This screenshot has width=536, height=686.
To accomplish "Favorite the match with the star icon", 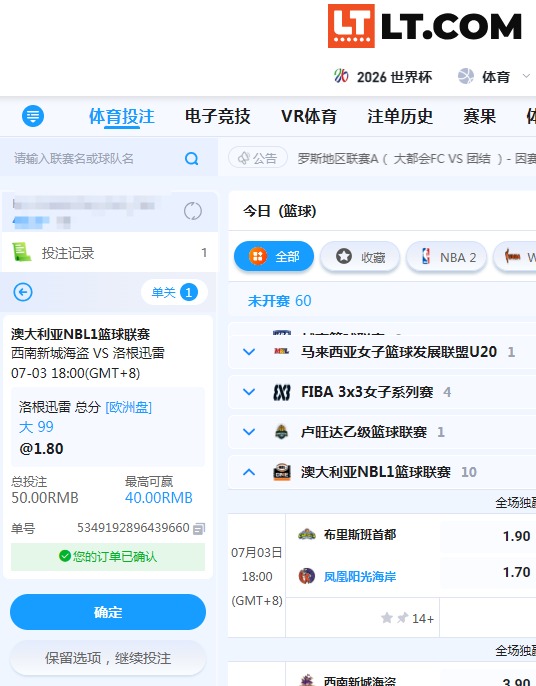I will click(386, 618).
